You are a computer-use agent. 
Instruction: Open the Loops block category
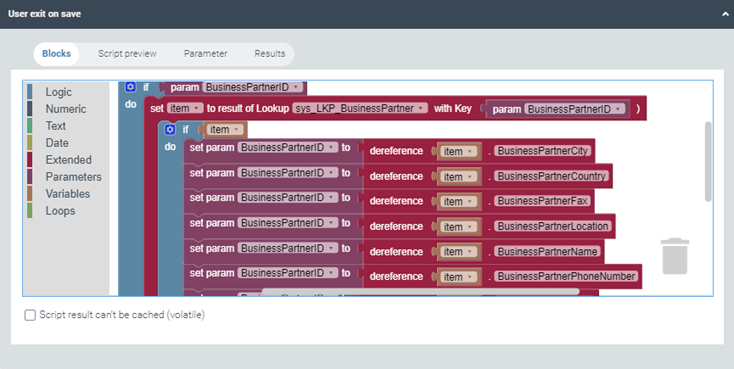60,211
